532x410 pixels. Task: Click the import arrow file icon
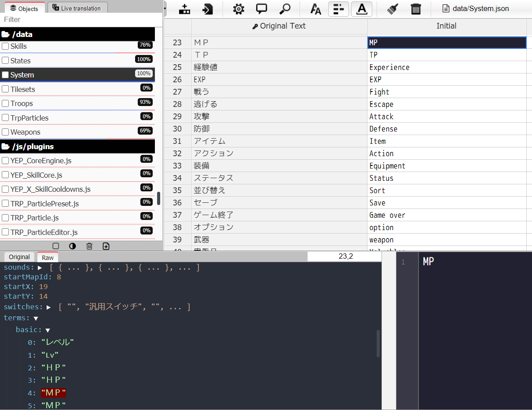208,9
